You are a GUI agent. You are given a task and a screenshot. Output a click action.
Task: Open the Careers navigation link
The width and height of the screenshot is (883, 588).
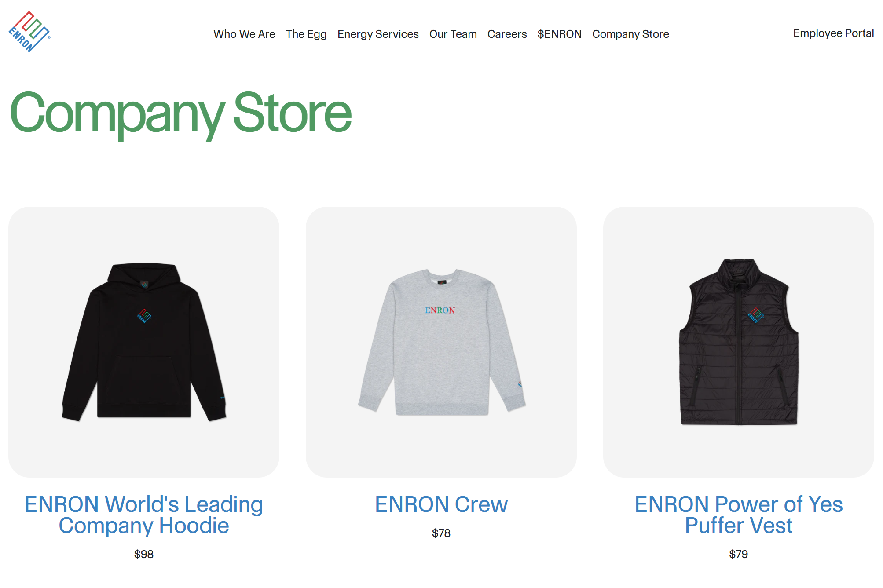(507, 34)
